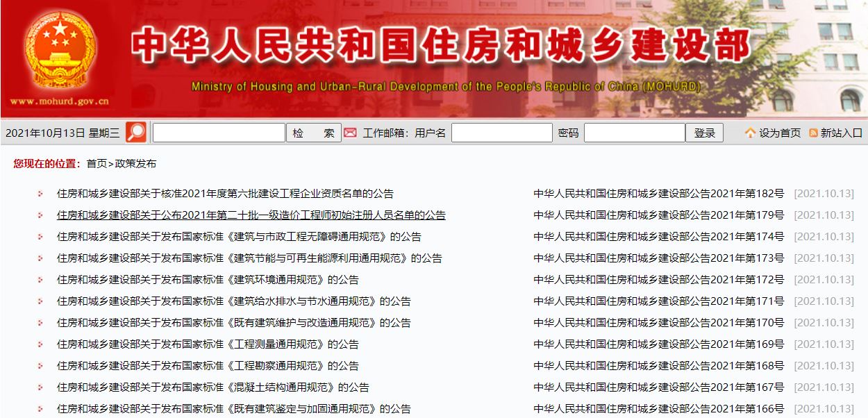868x418 pixels.
Task: Click the set-as-homepage house icon
Action: tap(750, 133)
